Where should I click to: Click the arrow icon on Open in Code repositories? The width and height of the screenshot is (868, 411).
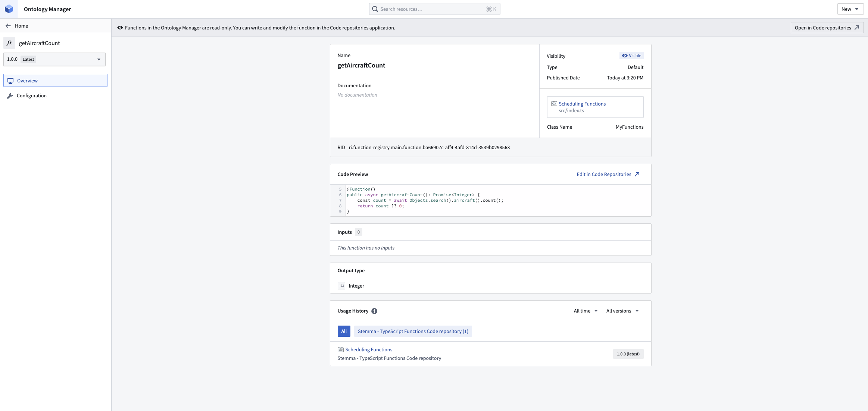(857, 28)
